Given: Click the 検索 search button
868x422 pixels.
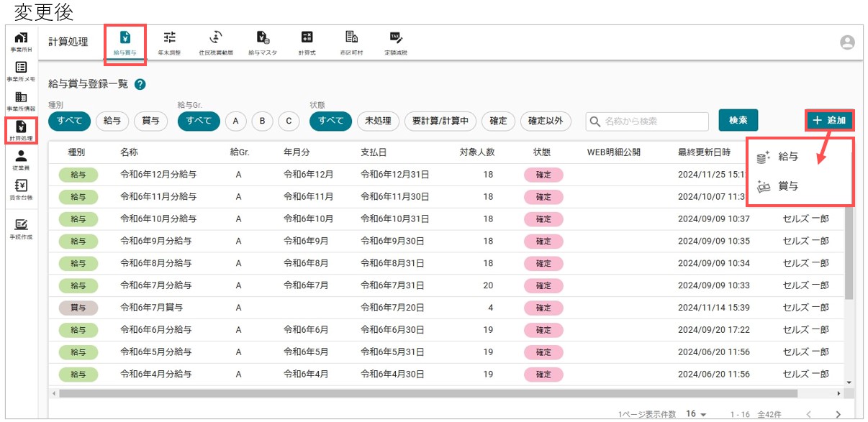Looking at the screenshot, I should (x=738, y=120).
